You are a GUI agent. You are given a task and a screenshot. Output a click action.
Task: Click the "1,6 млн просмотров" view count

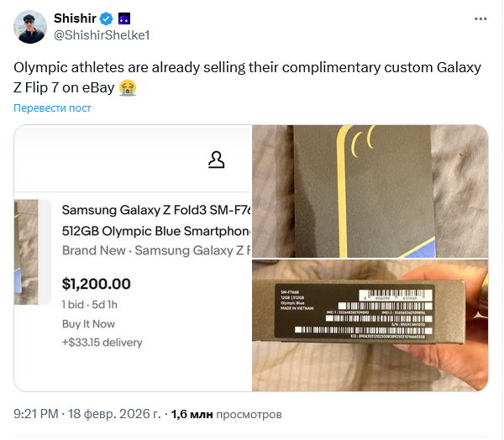pyautogui.click(x=227, y=414)
